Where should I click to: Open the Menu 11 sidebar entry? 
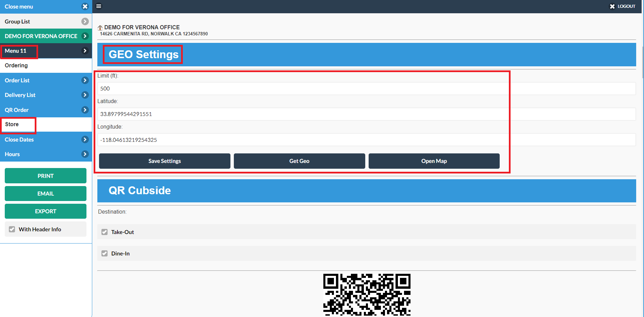point(46,51)
